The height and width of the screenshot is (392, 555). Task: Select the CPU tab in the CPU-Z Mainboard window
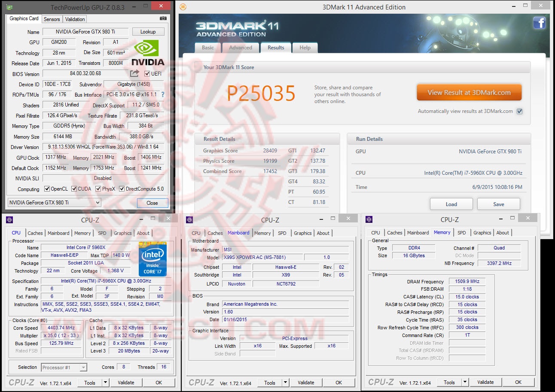point(196,233)
